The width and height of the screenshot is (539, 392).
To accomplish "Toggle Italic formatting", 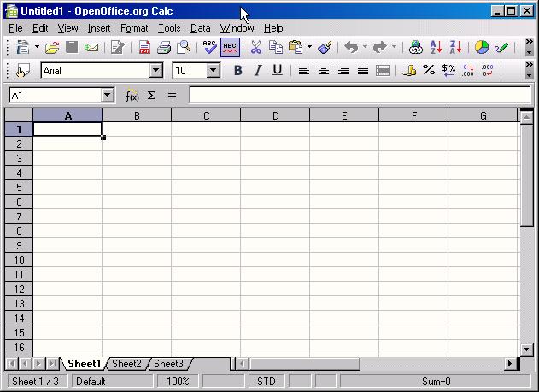I will [257, 70].
